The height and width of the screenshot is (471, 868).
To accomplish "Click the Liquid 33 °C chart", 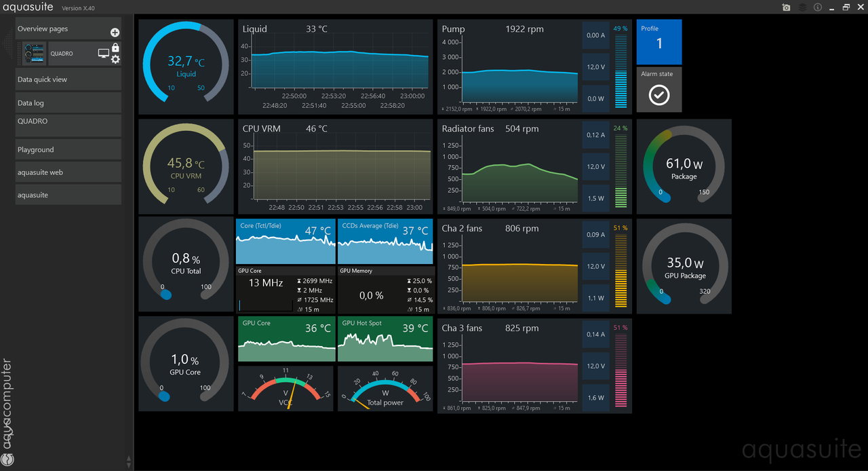I will [335, 67].
